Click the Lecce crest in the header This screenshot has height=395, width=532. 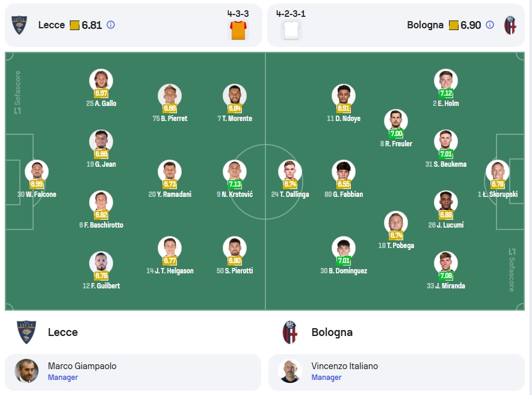pyautogui.click(x=19, y=25)
